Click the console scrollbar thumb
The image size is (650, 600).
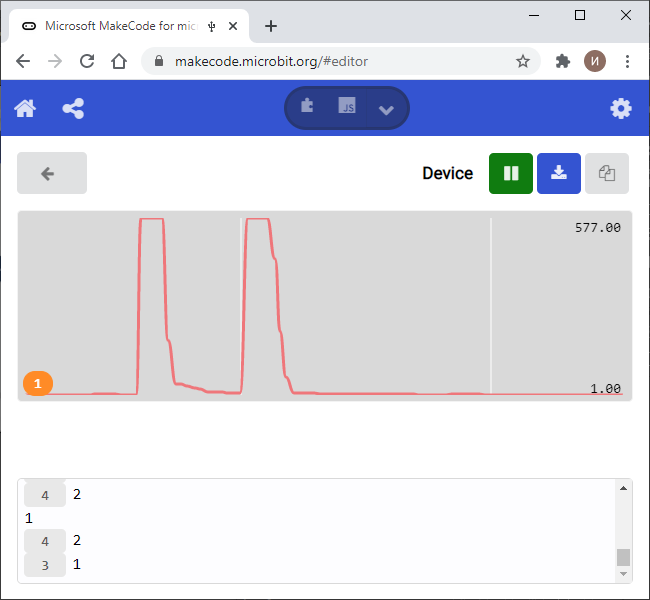tap(623, 557)
